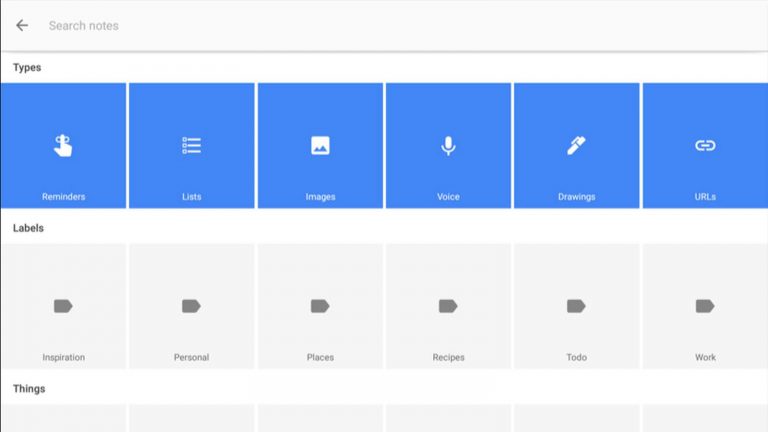Filter notes by Todo label

(576, 306)
